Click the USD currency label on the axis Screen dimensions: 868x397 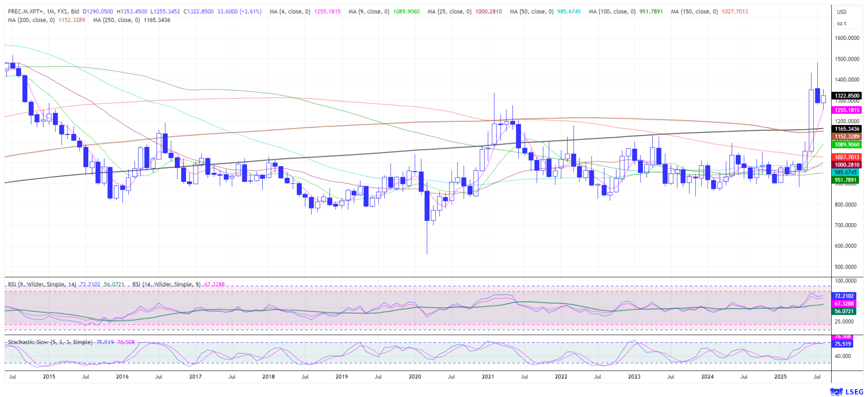841,12
